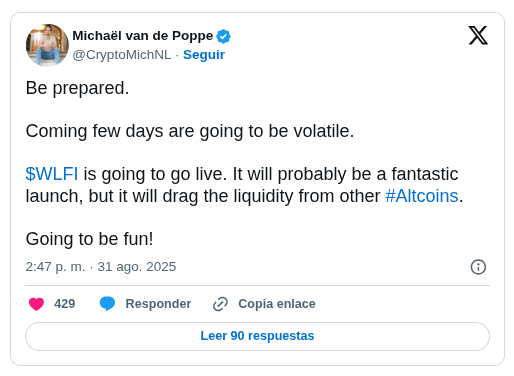Viewport: 514px width, 376px height.
Task: Open the @CryptoMichNL handle
Action: 122,55
